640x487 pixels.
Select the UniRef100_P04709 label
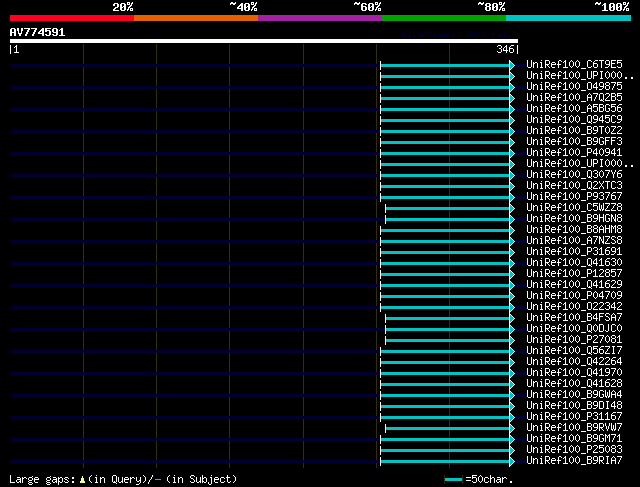574,296
